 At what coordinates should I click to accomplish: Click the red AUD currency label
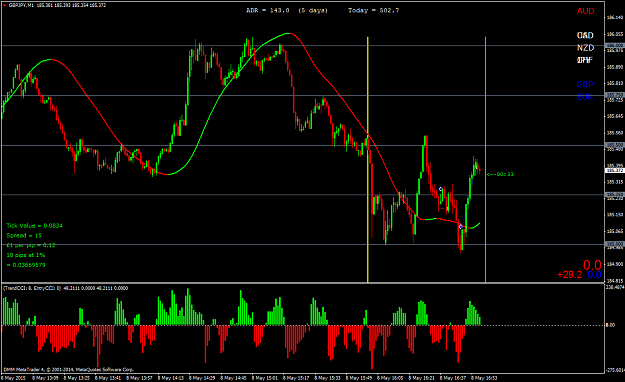[x=585, y=11]
